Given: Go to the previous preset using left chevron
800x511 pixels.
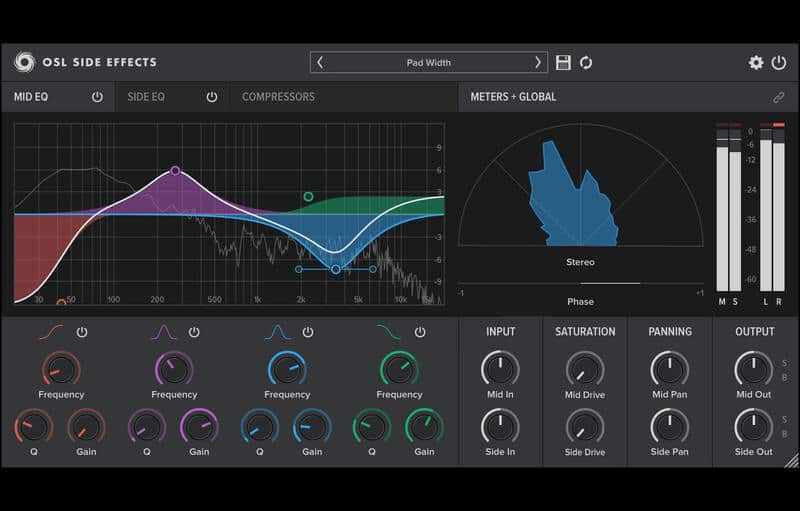Looking at the screenshot, I should click(320, 62).
